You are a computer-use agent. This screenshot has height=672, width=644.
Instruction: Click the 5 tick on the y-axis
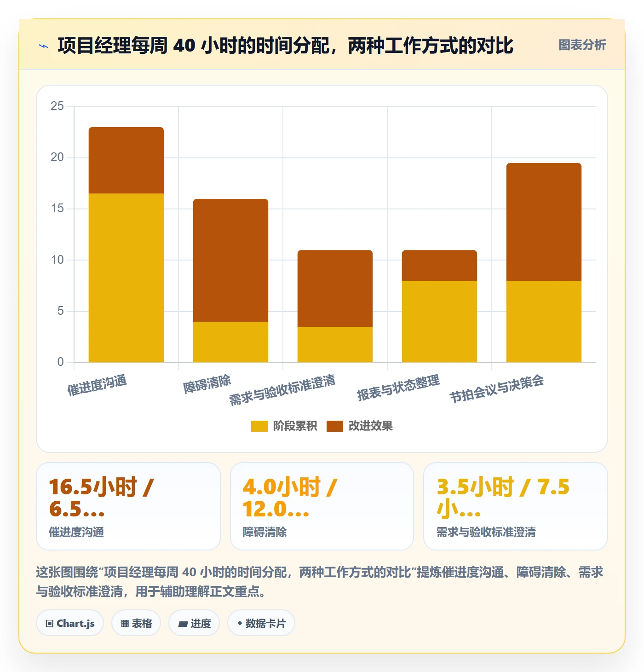pyautogui.click(x=61, y=311)
